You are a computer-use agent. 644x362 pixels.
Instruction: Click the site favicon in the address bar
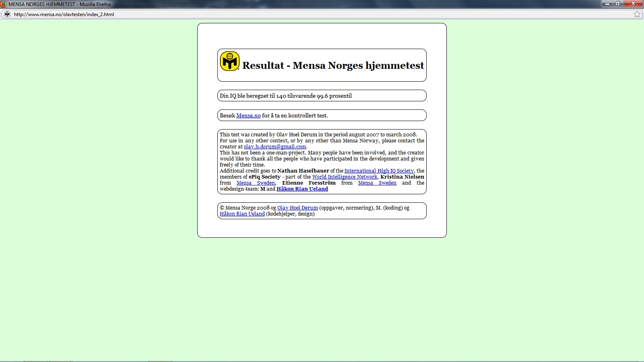pyautogui.click(x=7, y=14)
